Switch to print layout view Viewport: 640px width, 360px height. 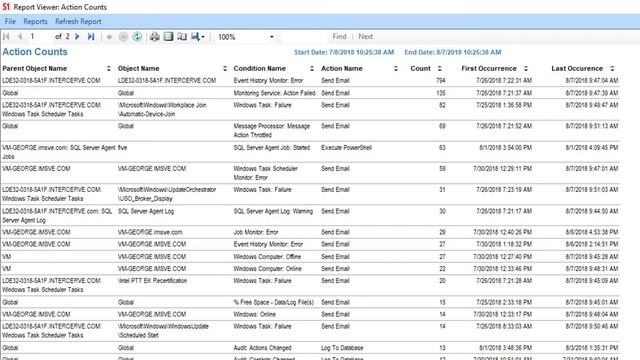[168, 37]
